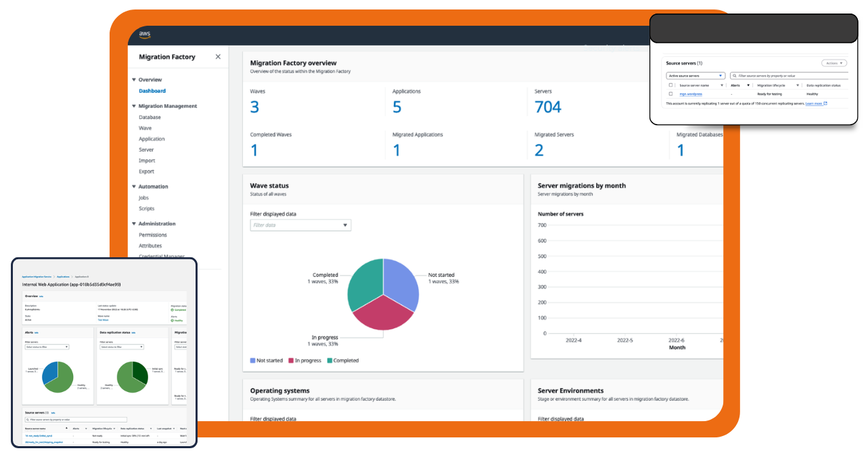Open the Dashboard page in sidebar

[152, 91]
